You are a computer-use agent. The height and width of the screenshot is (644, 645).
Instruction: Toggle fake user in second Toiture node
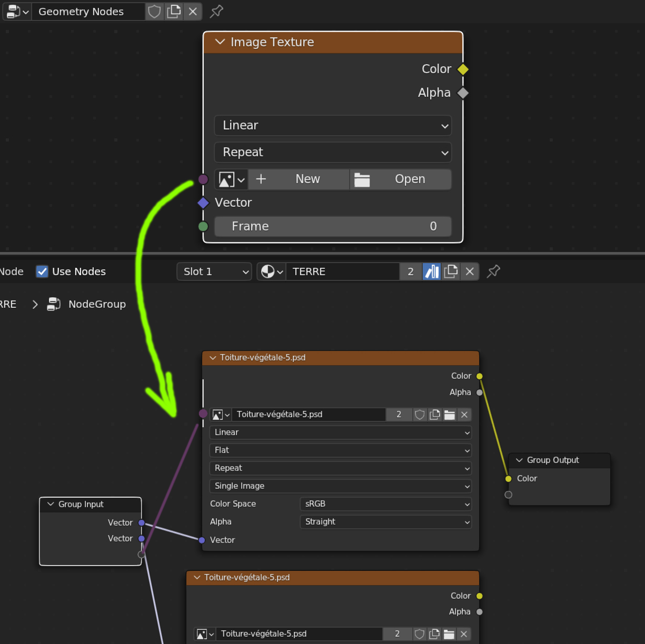click(x=419, y=634)
